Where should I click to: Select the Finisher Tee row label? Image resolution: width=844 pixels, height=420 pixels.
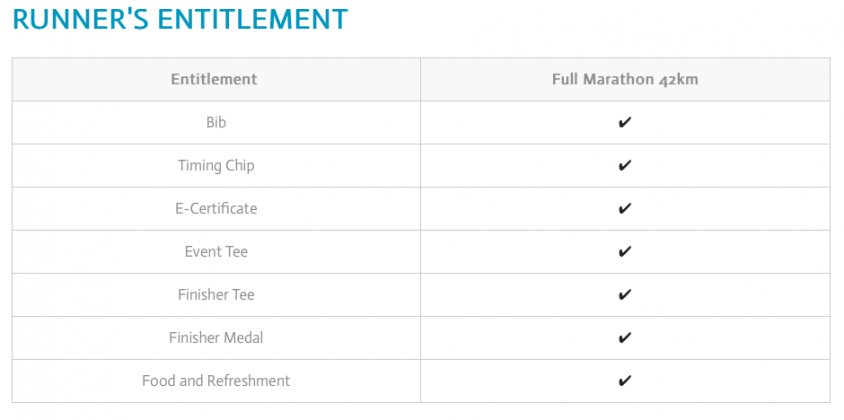[216, 295]
